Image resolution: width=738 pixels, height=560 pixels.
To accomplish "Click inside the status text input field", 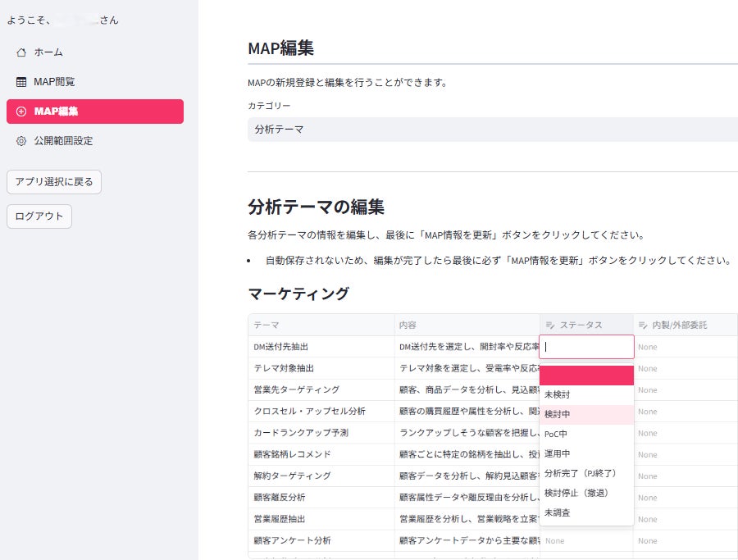I will point(586,347).
